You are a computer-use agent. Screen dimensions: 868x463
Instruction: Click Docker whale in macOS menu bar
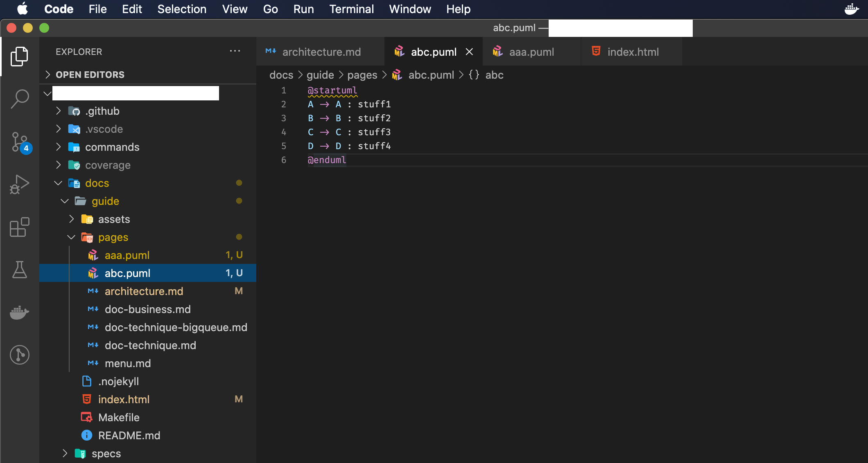(852, 9)
